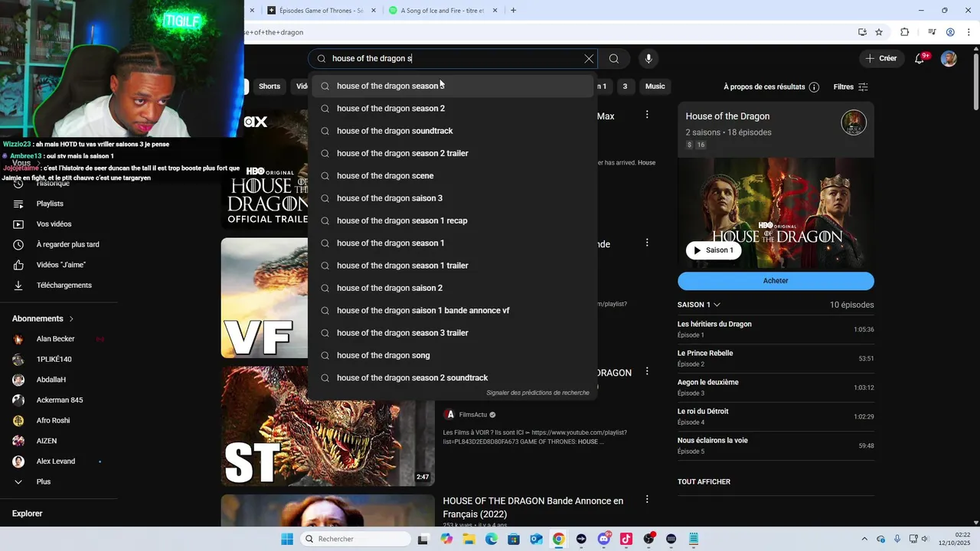Show info for À propos de ces résultats
980x551 pixels.
point(814,87)
